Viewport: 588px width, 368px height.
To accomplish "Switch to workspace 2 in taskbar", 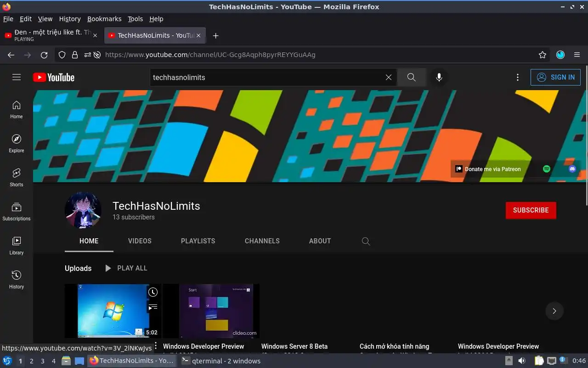I will pyautogui.click(x=31, y=361).
